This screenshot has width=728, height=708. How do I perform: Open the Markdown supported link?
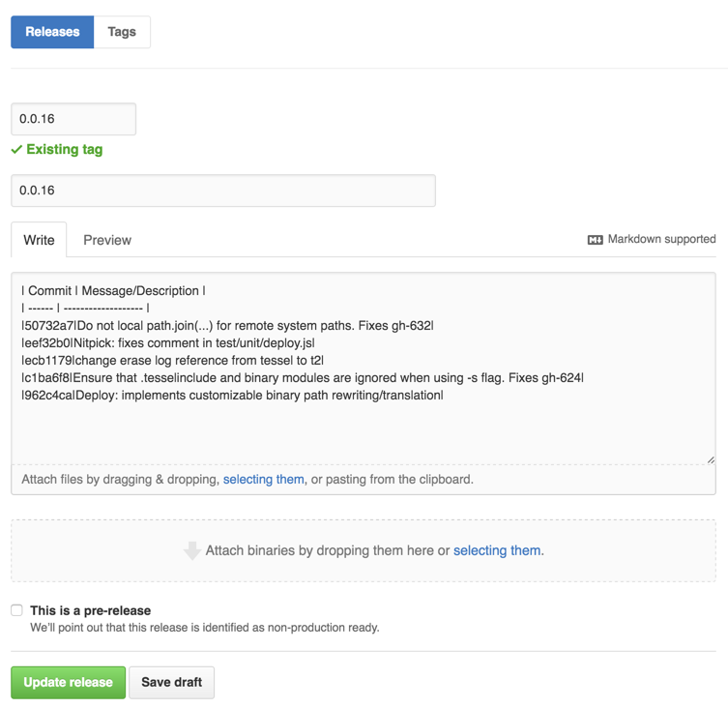(x=661, y=239)
